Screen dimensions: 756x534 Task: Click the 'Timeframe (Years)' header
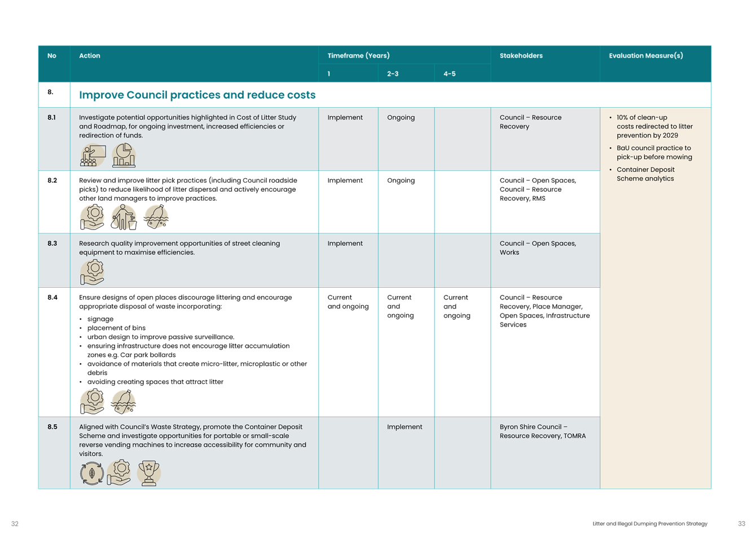point(358,56)
